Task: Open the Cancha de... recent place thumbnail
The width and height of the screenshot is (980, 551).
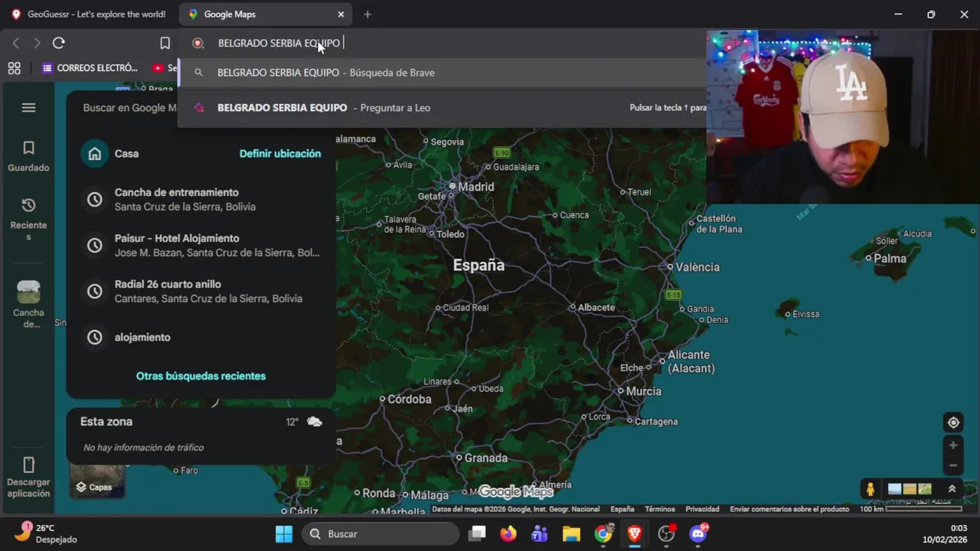Action: (28, 304)
